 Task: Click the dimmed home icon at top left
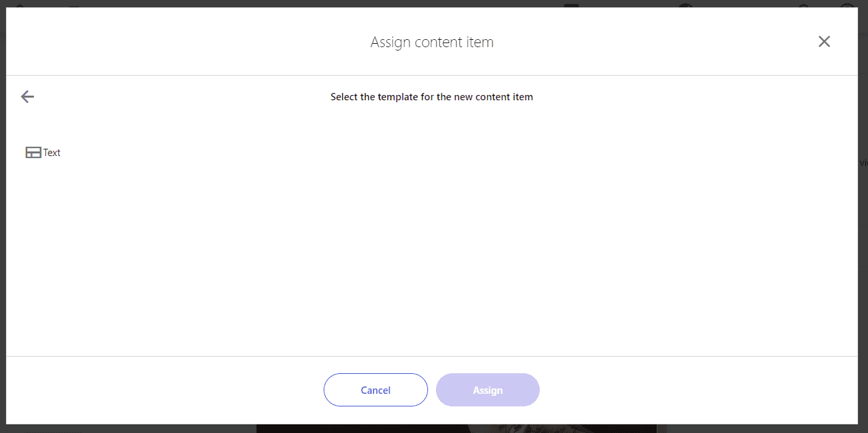19,5
